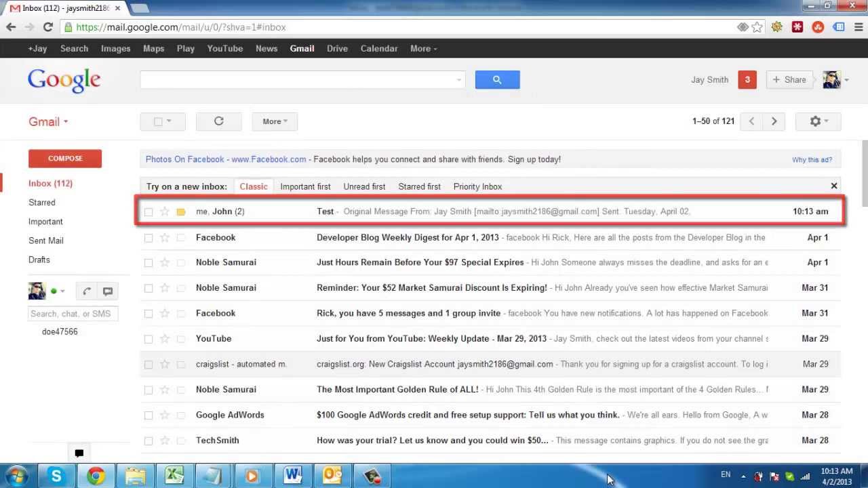This screenshot has height=488, width=868.
Task: Select the Starred first inbox style
Action: 419,186
